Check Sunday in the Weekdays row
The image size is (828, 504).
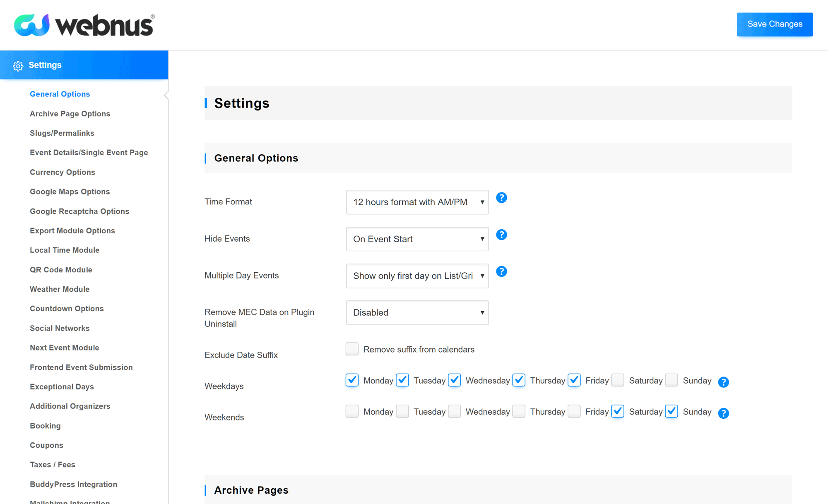671,380
